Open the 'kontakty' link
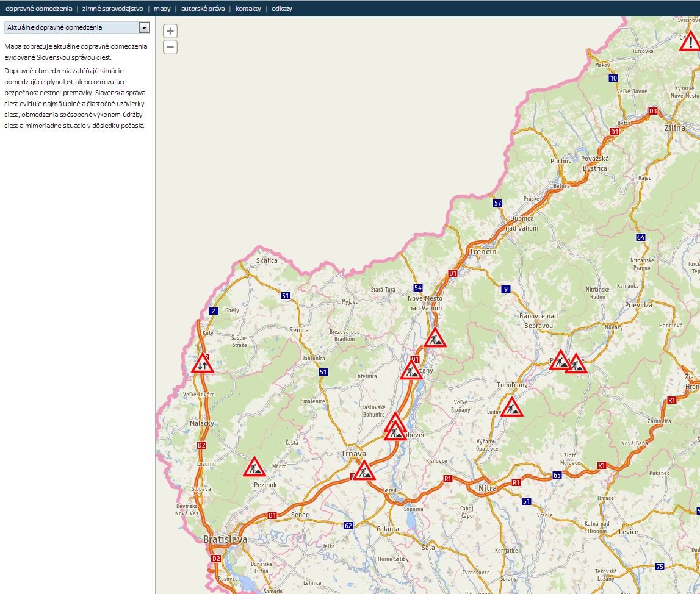700x594 pixels. pyautogui.click(x=248, y=9)
